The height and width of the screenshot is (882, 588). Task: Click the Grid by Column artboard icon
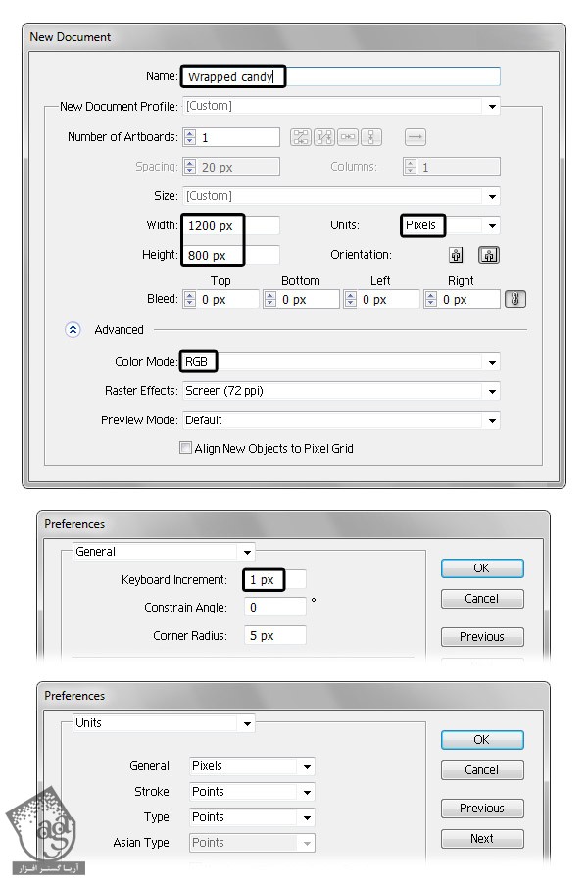(324, 138)
